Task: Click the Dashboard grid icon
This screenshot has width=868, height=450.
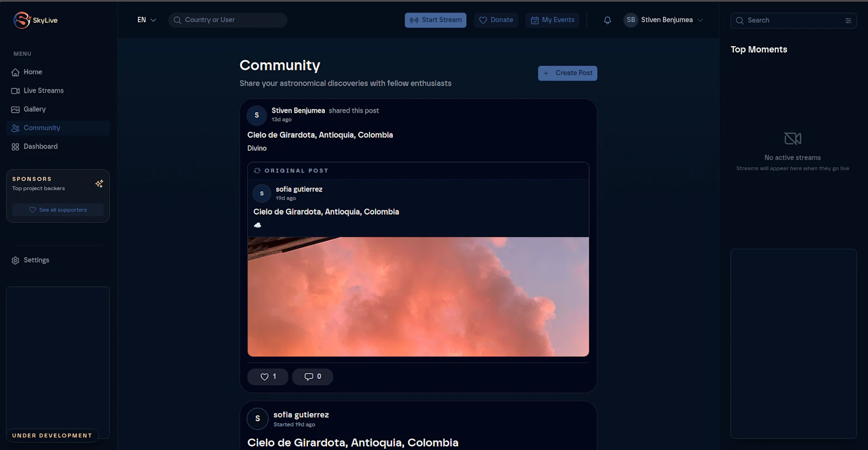Action: pos(15,147)
